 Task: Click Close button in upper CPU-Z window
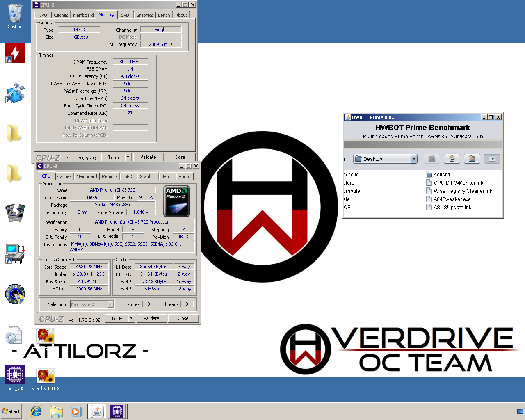point(180,157)
